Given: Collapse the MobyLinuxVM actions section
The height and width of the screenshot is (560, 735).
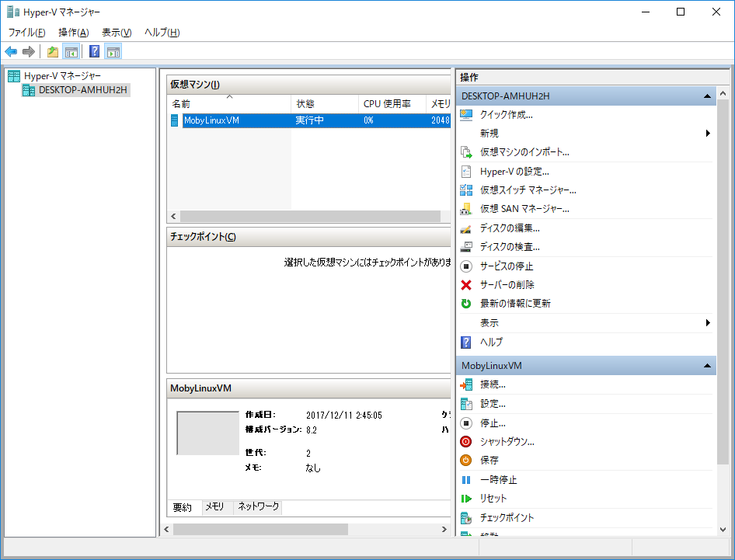Looking at the screenshot, I should pos(707,366).
